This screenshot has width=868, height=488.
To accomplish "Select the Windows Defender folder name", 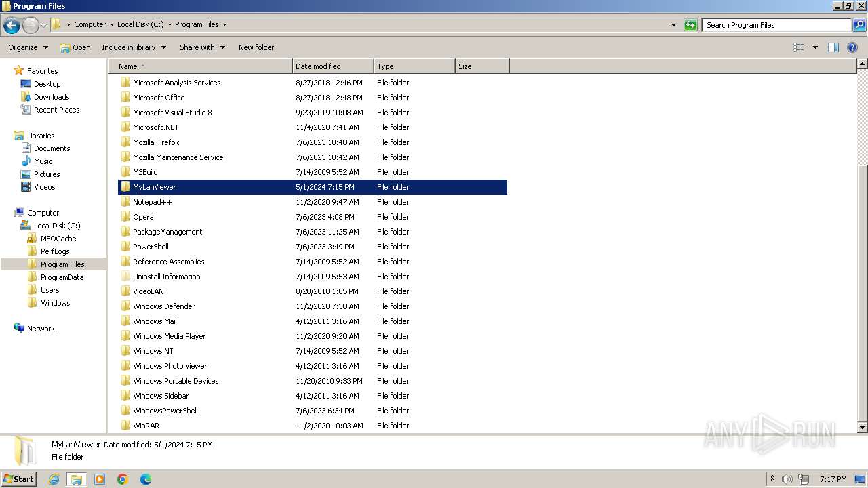I will click(163, 306).
